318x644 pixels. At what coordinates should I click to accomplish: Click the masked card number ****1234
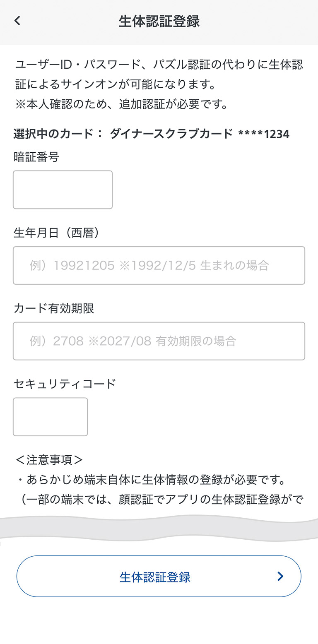[x=264, y=134]
